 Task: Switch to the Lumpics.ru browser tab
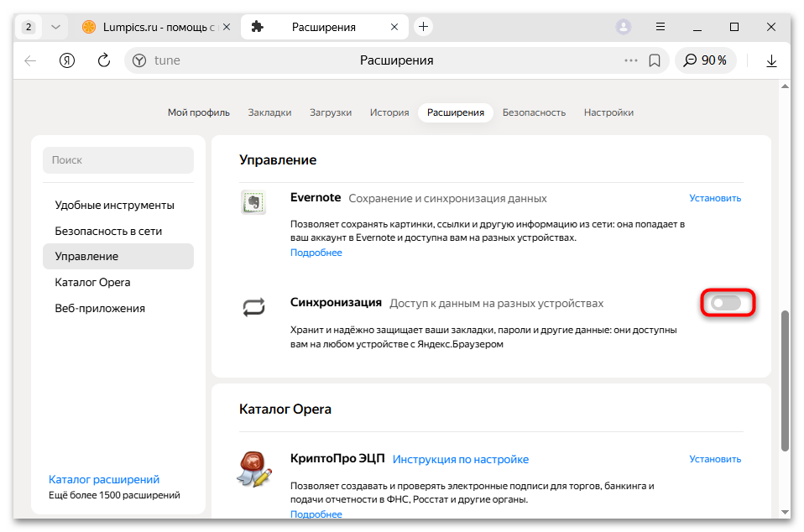coord(156,27)
